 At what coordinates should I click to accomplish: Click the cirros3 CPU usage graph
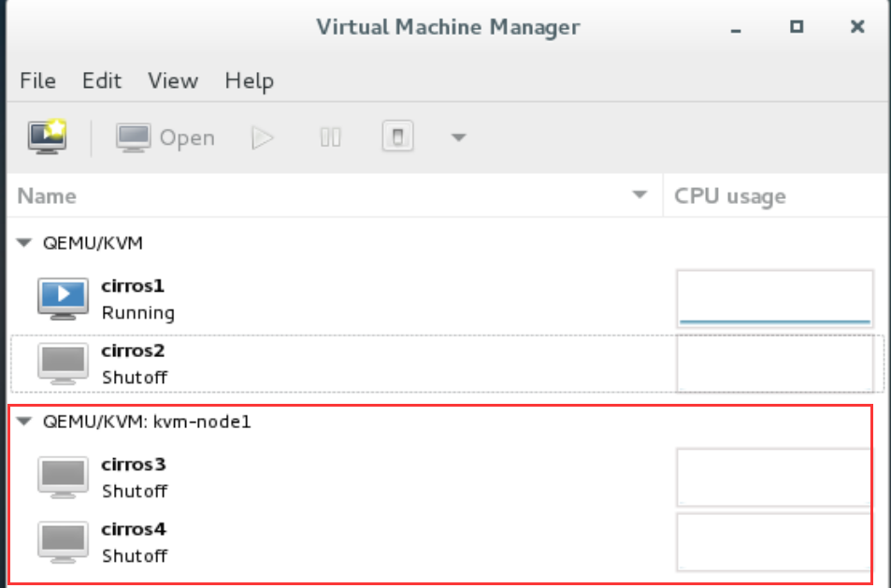click(x=774, y=477)
